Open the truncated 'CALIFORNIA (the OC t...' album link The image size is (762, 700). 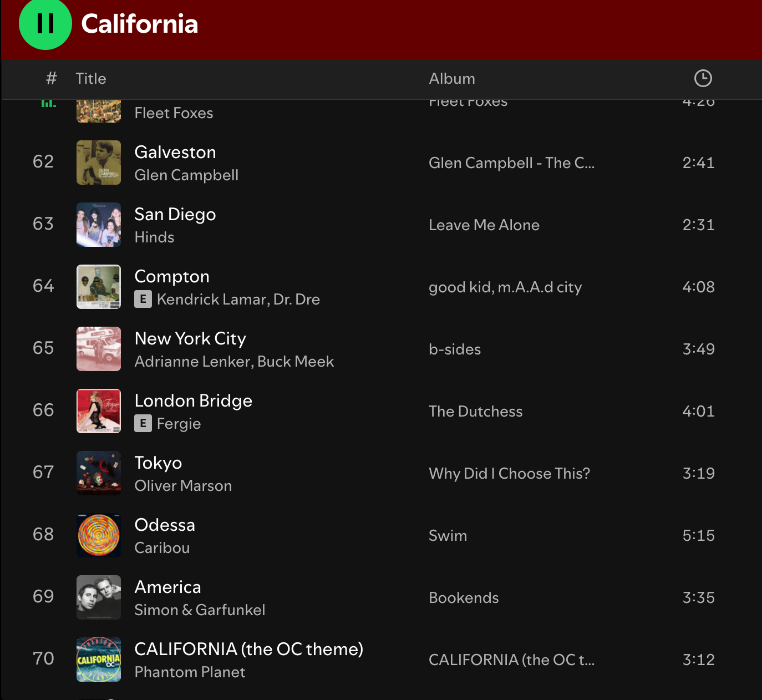(x=512, y=660)
